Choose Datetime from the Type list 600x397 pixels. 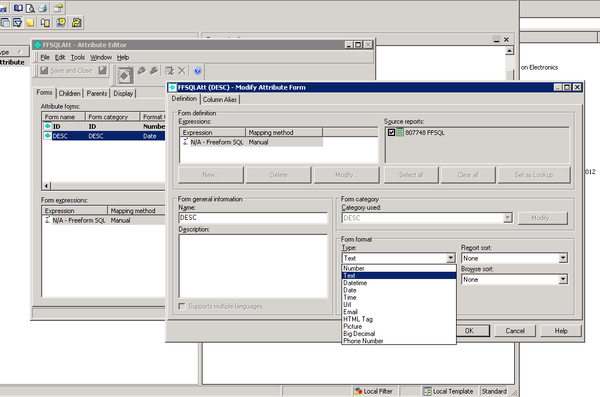(399, 283)
